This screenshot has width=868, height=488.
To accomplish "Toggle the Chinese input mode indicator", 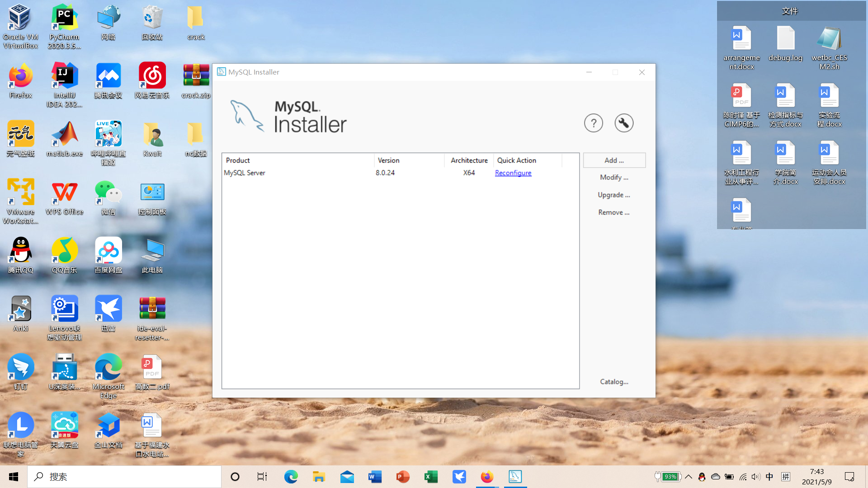I will pos(769,477).
